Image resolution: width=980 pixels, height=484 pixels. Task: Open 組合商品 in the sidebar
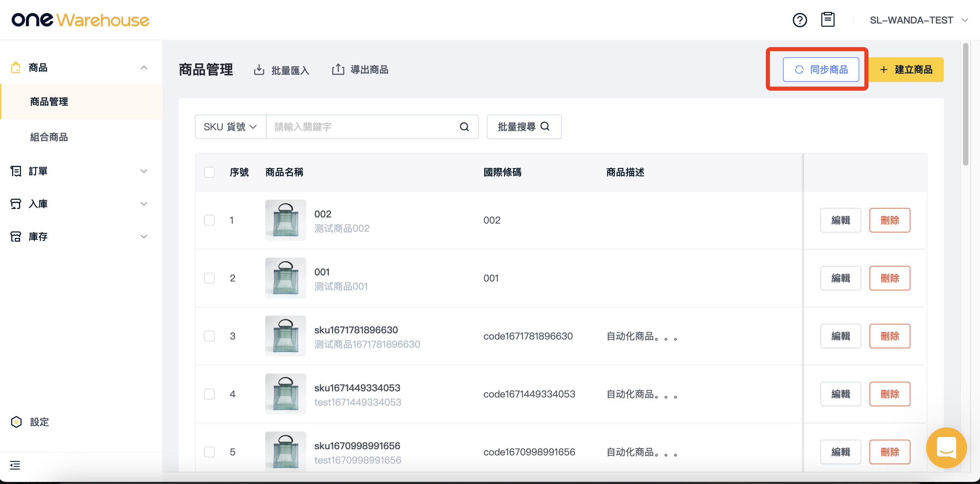[x=81, y=137]
